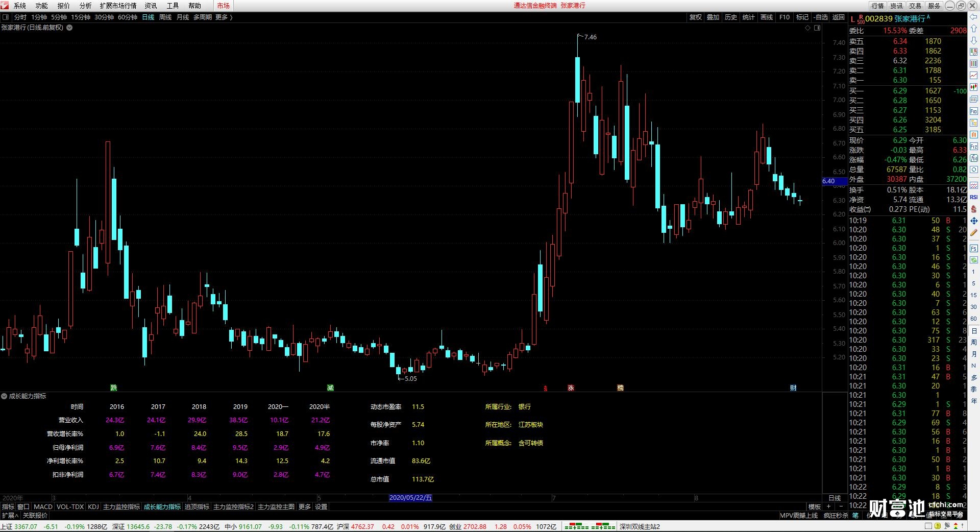Click the 关联报价 tab at bottom
This screenshot has height=532, width=980.
coord(35,516)
